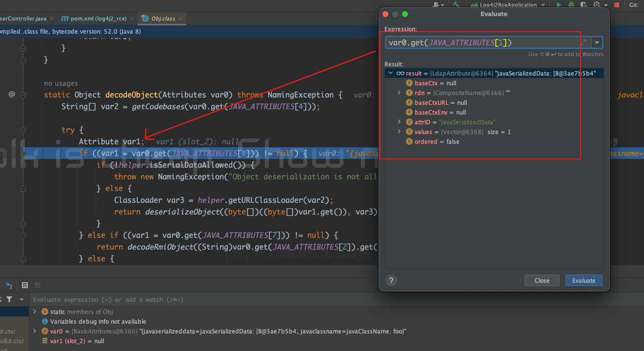The width and height of the screenshot is (644, 351).
Task: Collapse the try block fold marker in gutter
Action: [23, 130]
